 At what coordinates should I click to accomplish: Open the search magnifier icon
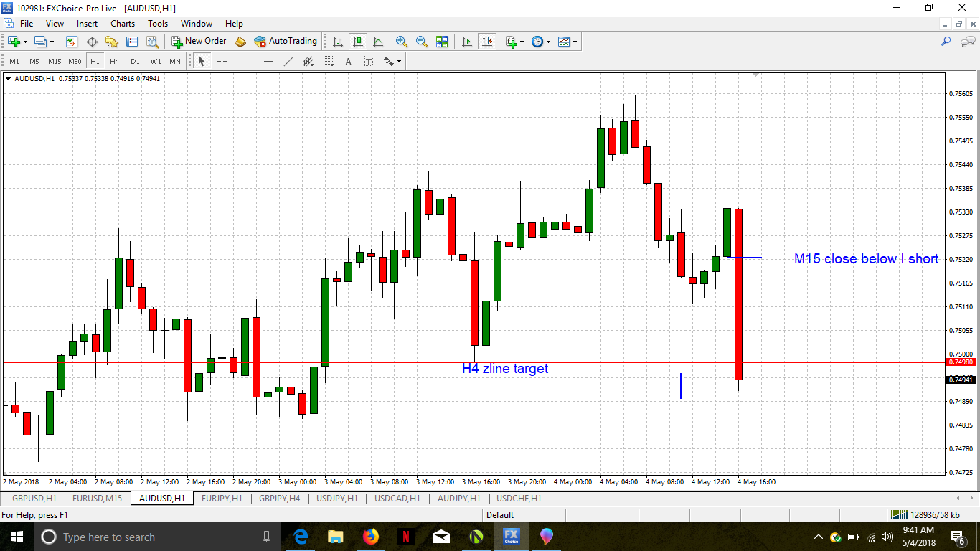click(x=946, y=42)
